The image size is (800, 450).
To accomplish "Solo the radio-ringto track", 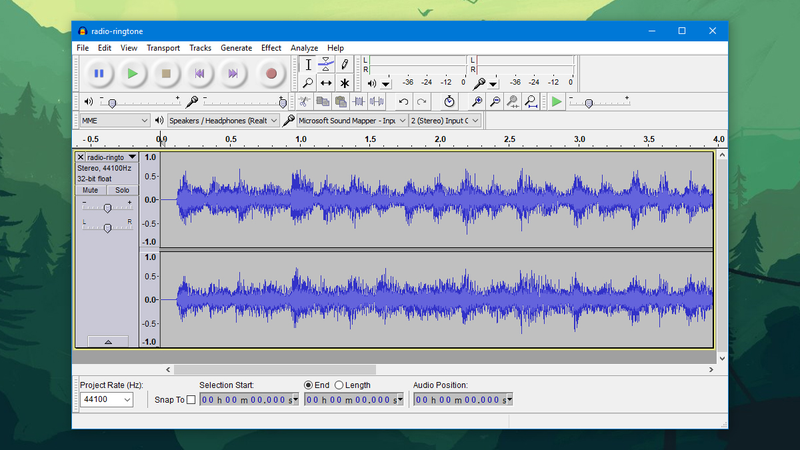I will [122, 190].
